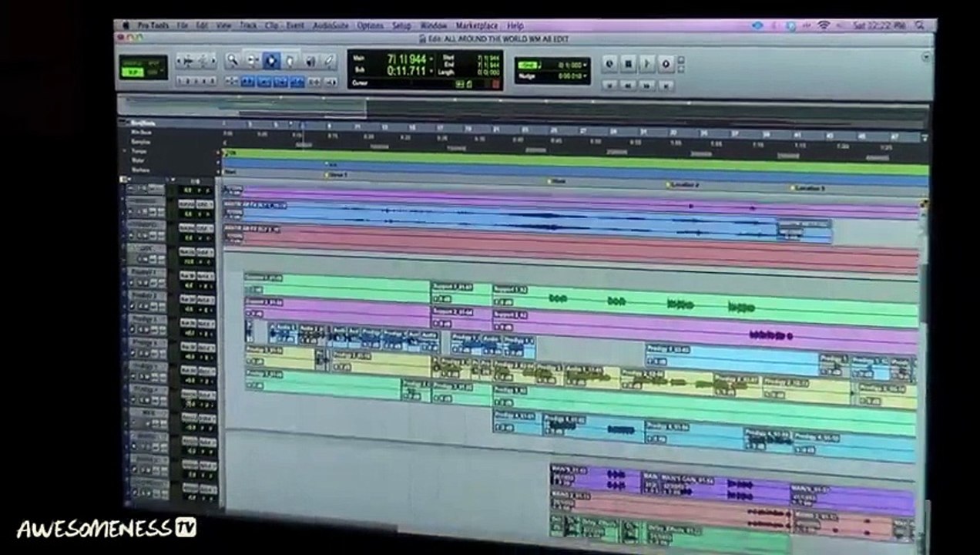Select the Trim tool
The width and height of the screenshot is (980, 555).
[252, 60]
